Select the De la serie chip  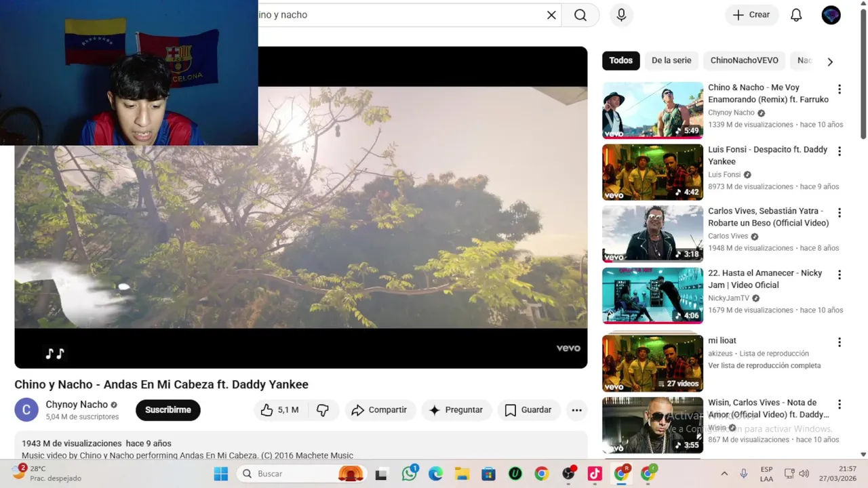pyautogui.click(x=671, y=60)
